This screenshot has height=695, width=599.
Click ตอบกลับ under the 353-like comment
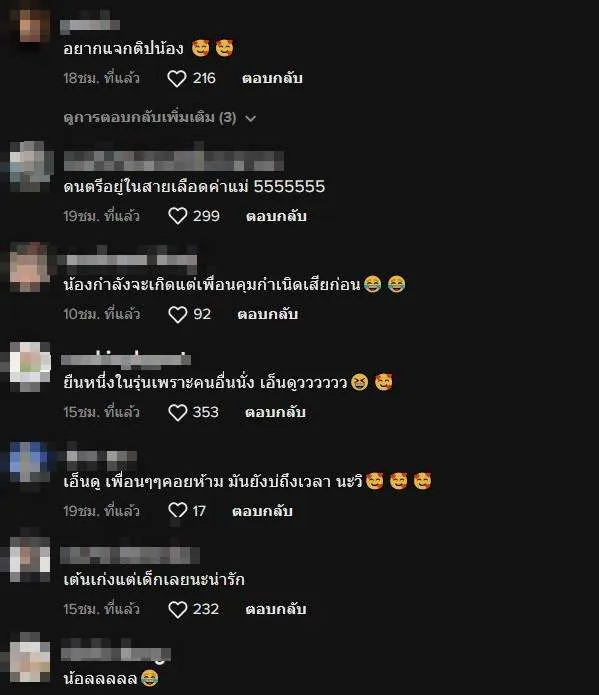[275, 412]
